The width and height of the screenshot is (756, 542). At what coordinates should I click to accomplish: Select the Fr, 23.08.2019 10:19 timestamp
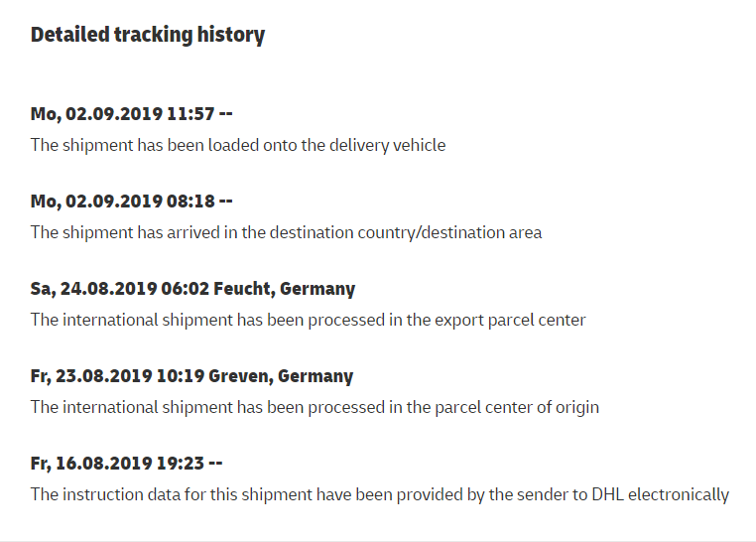pyautogui.click(x=118, y=376)
